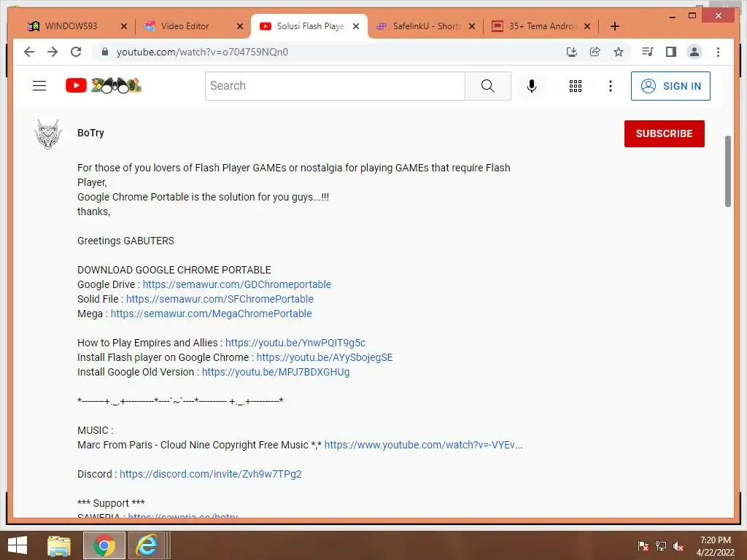This screenshot has width=747, height=560.
Task: Bookmark this page with star icon
Action: pyautogui.click(x=619, y=52)
